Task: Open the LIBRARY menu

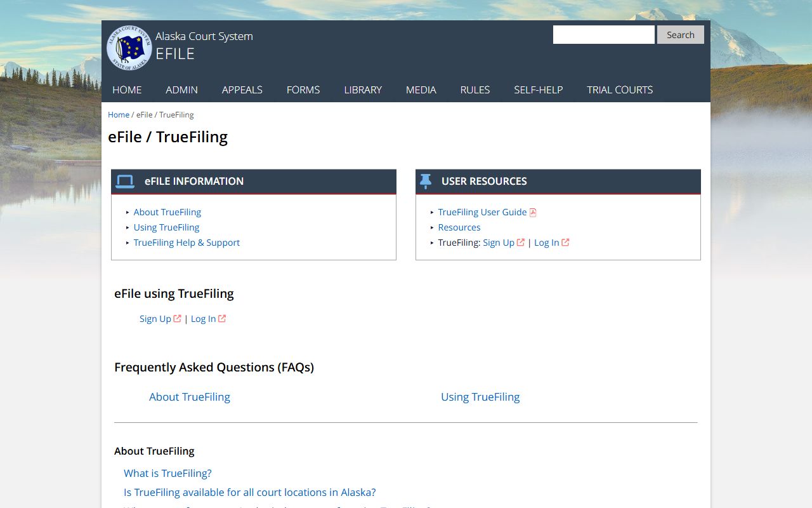Action: point(363,90)
